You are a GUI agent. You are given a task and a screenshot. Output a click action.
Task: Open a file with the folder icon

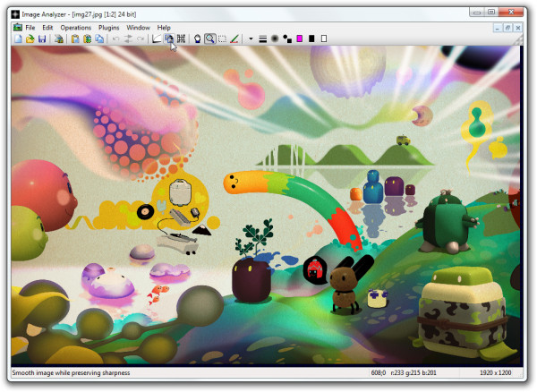click(x=30, y=39)
